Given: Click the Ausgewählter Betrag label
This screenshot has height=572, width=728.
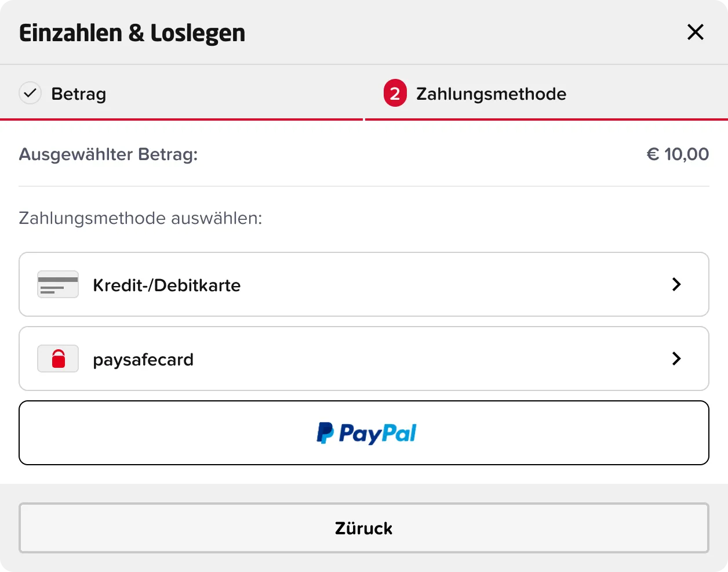Looking at the screenshot, I should coord(108,154).
